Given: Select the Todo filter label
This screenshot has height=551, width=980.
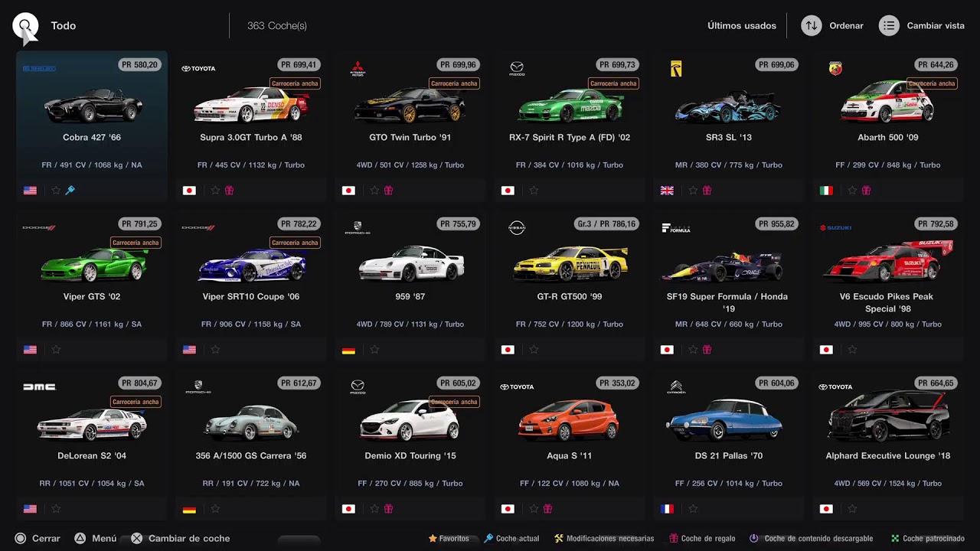Looking at the screenshot, I should [64, 26].
